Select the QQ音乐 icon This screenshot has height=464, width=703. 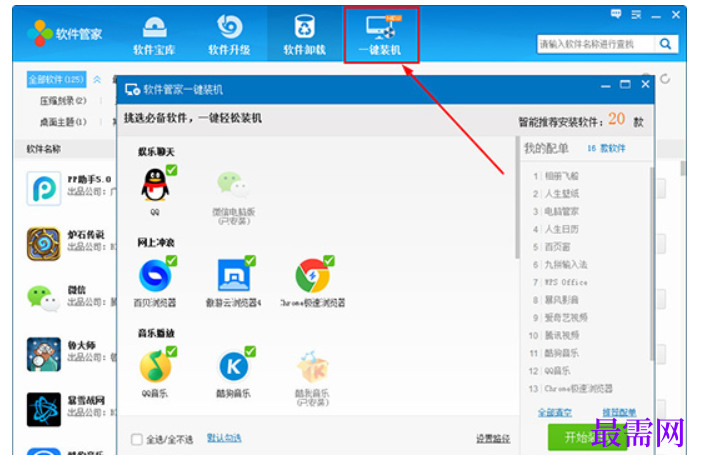155,367
